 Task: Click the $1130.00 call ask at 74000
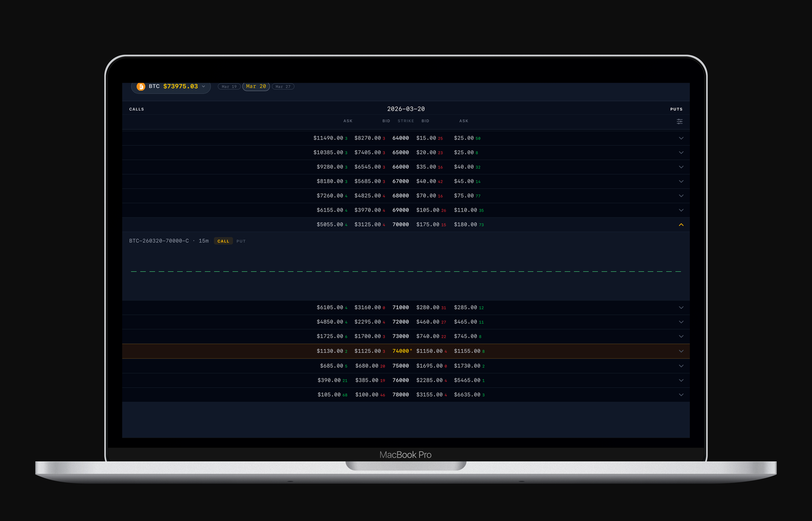(x=330, y=351)
